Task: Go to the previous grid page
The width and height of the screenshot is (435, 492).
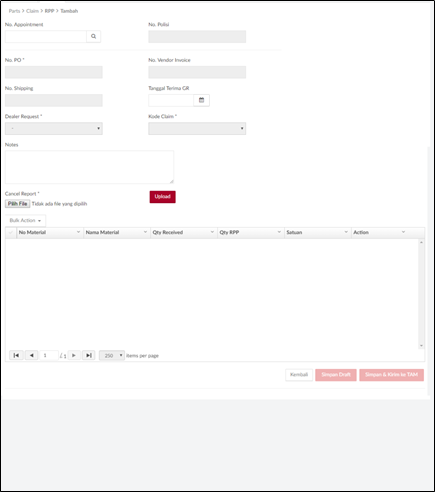Action: click(31, 355)
